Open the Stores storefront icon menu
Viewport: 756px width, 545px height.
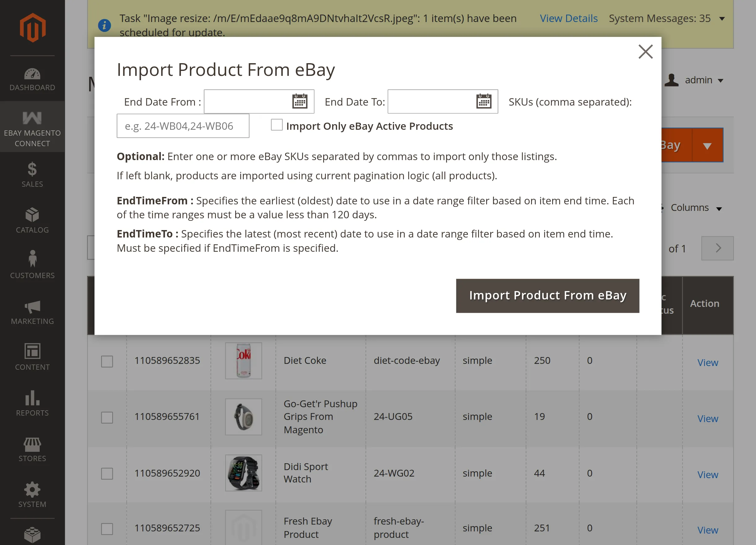point(32,449)
